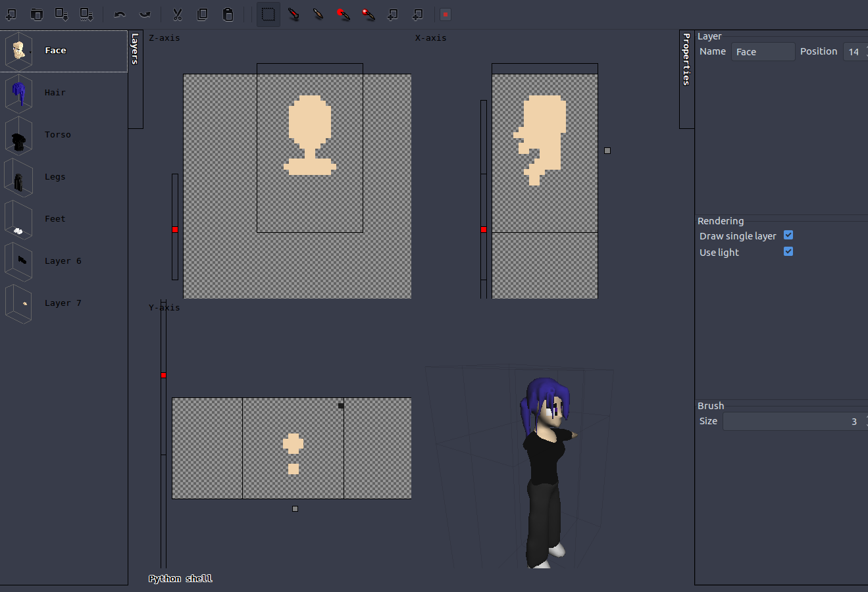Click the Z-axis slice slider red marker
The width and height of the screenshot is (868, 592).
175,230
